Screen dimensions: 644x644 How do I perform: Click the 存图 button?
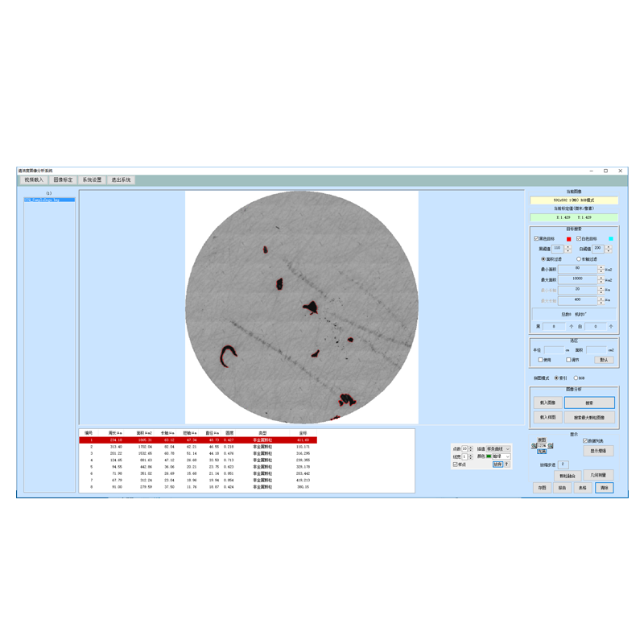tap(542, 488)
